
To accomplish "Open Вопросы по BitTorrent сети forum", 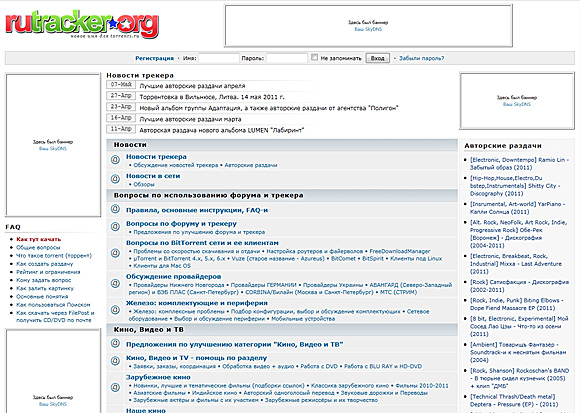I will pos(202,243).
